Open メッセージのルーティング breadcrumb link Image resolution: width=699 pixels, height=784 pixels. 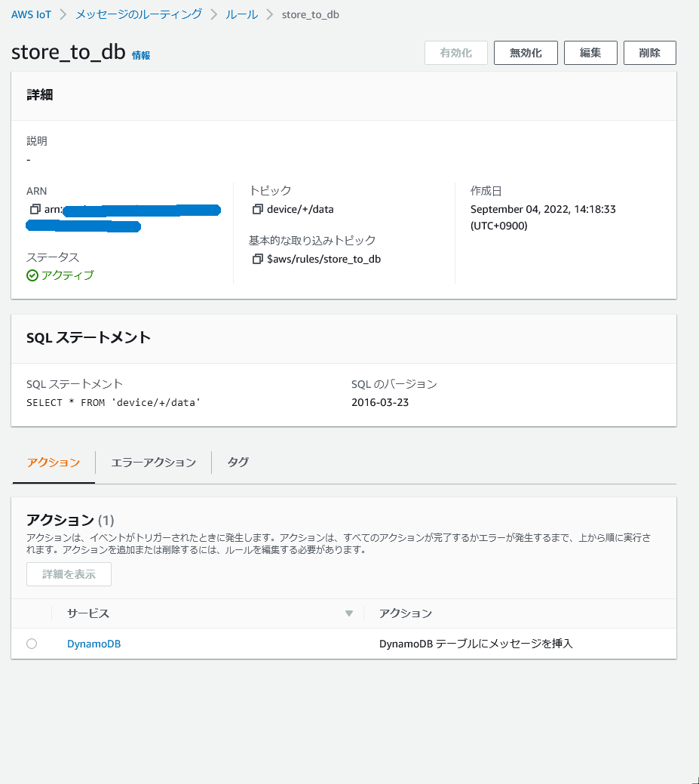[x=139, y=14]
